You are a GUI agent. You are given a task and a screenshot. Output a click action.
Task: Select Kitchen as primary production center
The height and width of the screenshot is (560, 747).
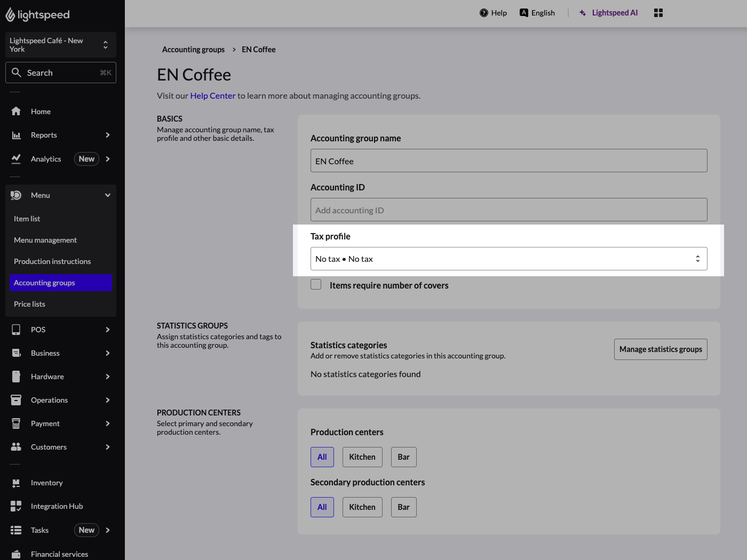(x=362, y=457)
